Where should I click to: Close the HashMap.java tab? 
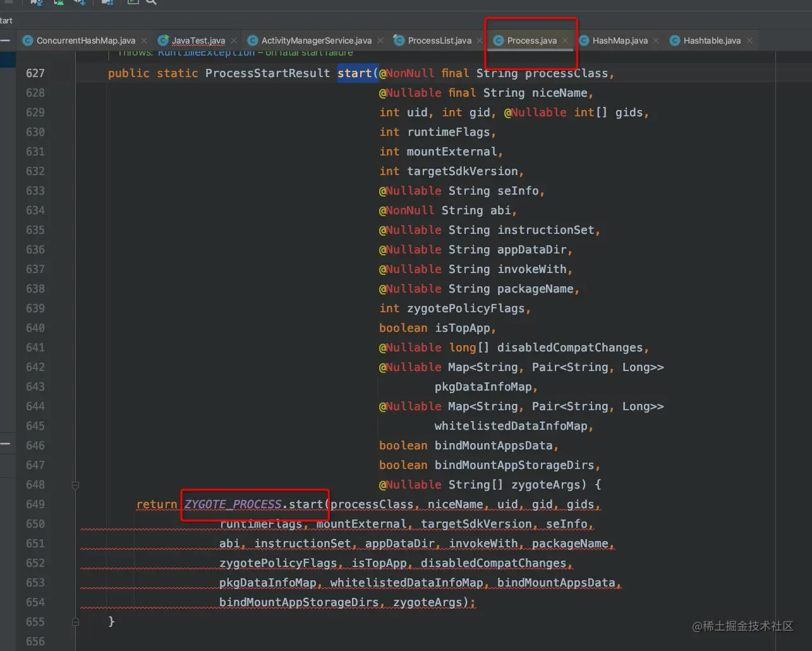656,40
